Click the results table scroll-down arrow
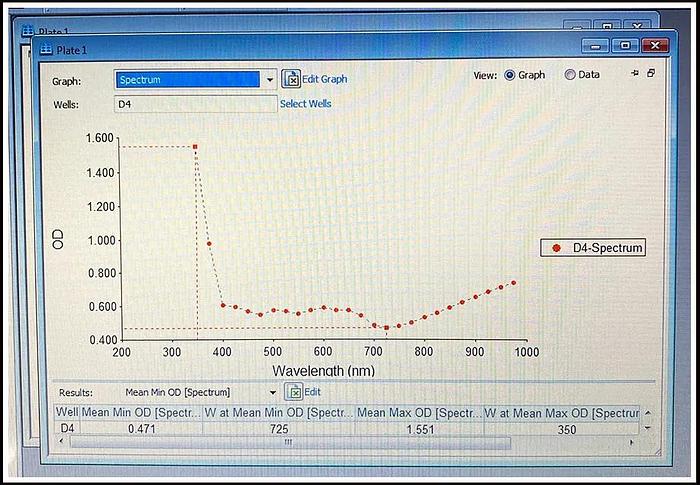The image size is (700, 485). pyautogui.click(x=648, y=428)
